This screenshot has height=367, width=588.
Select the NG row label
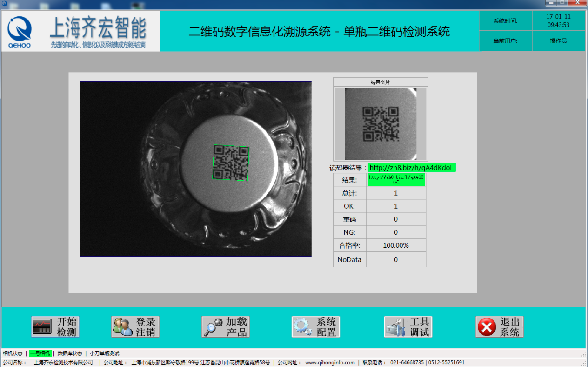pyautogui.click(x=350, y=232)
